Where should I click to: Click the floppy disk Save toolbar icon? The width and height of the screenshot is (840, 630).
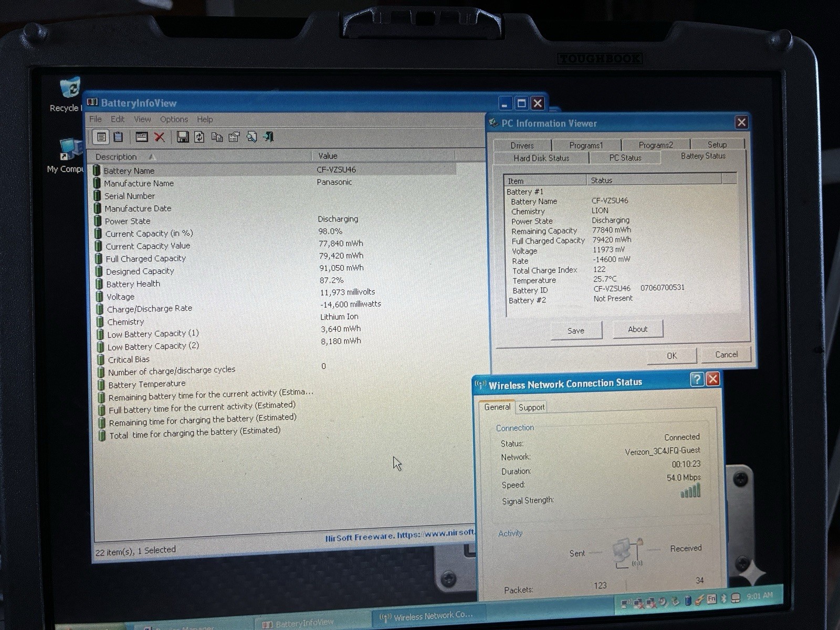coord(183,137)
